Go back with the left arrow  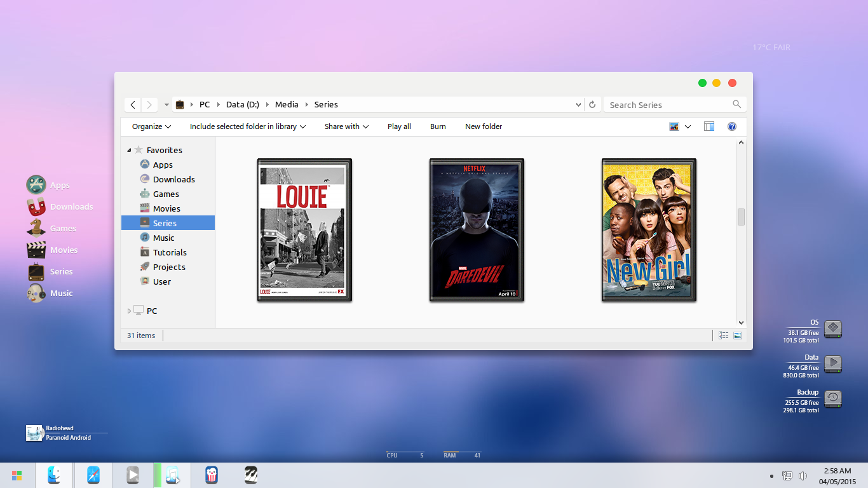133,105
